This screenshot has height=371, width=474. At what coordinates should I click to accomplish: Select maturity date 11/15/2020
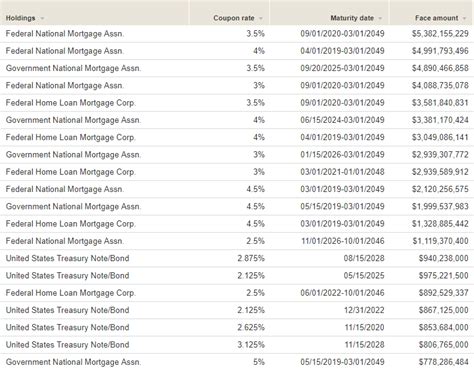point(364,328)
